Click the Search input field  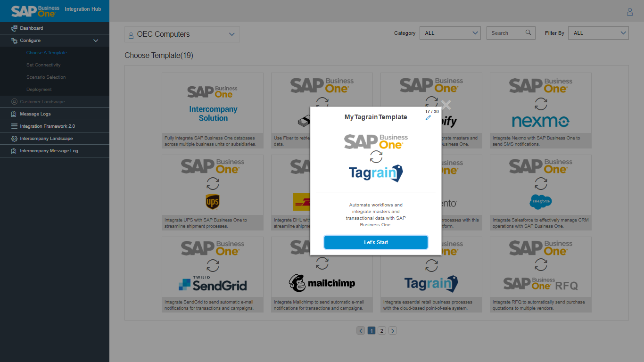click(x=505, y=33)
